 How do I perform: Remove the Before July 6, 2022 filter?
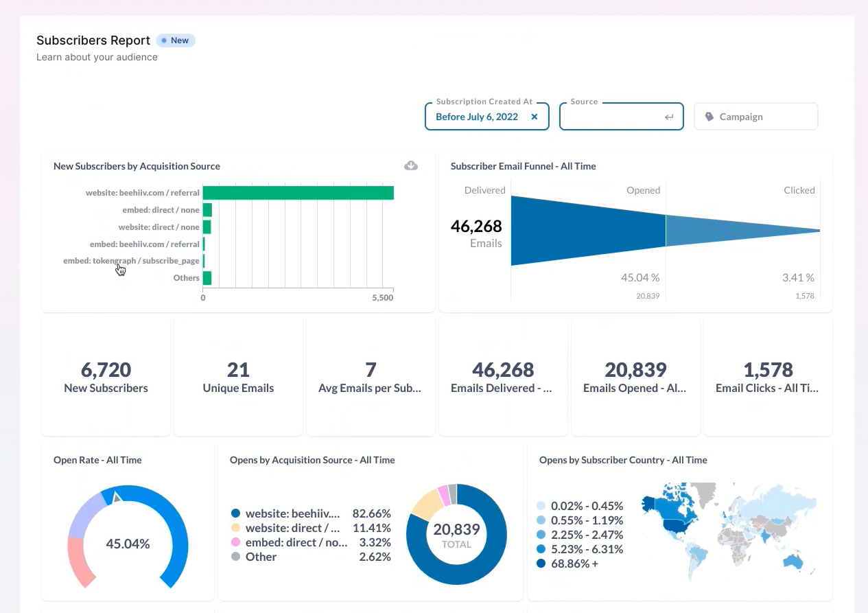point(534,117)
